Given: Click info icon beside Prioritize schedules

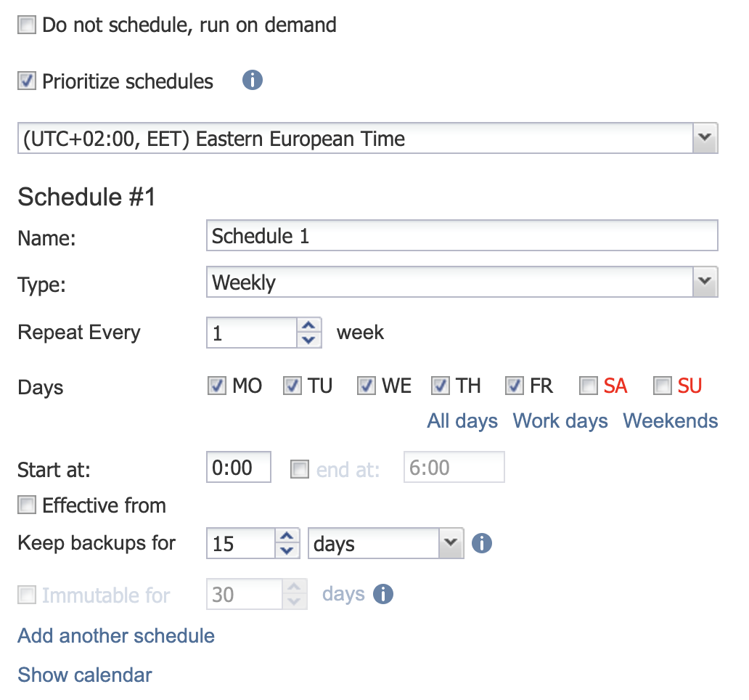Looking at the screenshot, I should (x=252, y=81).
